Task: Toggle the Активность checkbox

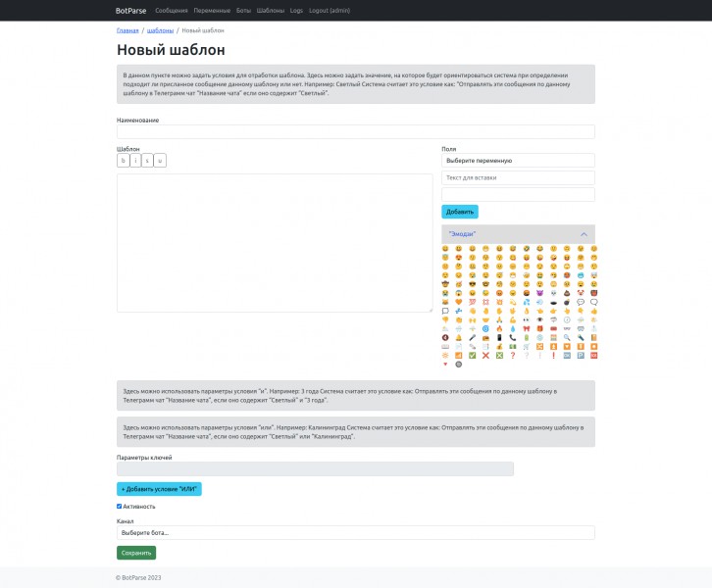Action: pyautogui.click(x=119, y=507)
